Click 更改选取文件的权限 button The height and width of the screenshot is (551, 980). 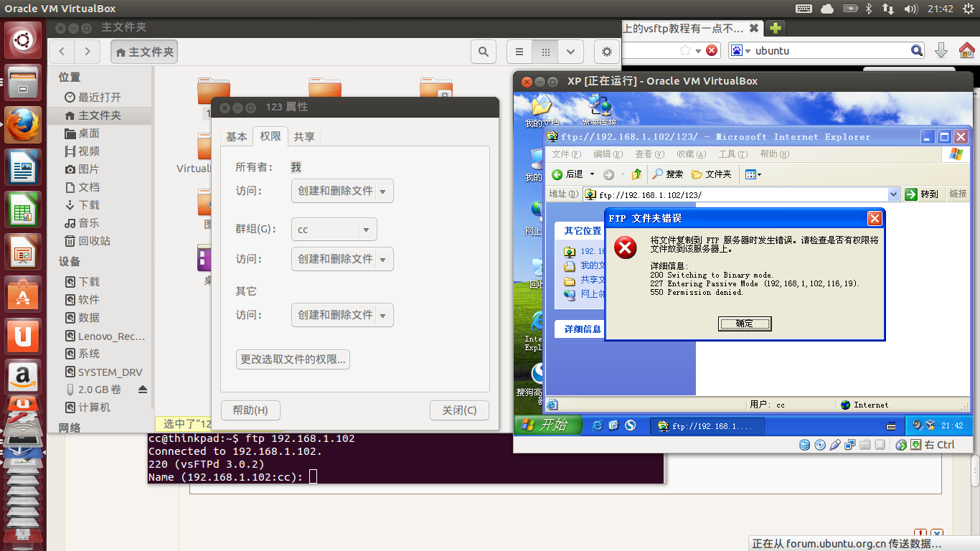coord(293,359)
